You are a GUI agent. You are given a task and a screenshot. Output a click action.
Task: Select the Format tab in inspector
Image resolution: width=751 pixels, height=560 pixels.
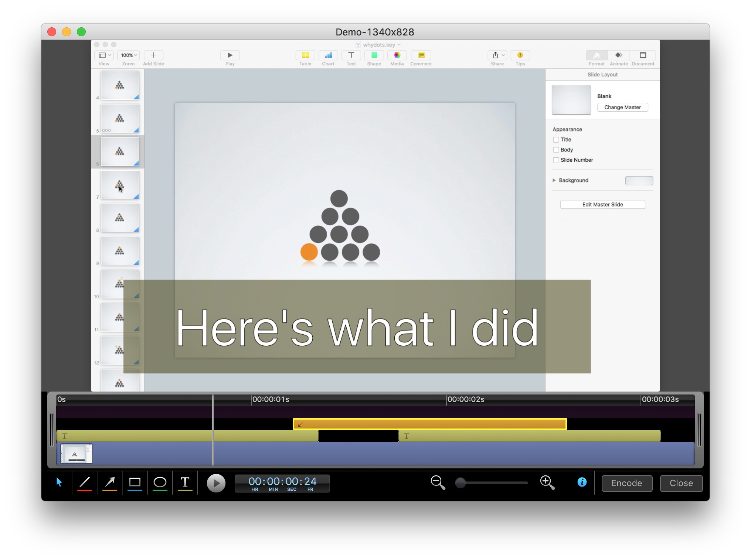[596, 57]
